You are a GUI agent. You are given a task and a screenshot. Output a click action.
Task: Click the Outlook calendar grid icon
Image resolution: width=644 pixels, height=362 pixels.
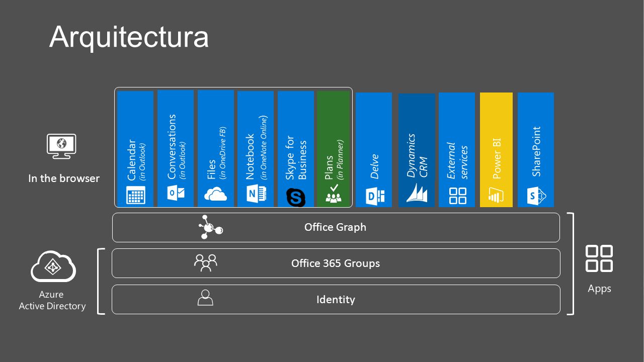(x=136, y=195)
